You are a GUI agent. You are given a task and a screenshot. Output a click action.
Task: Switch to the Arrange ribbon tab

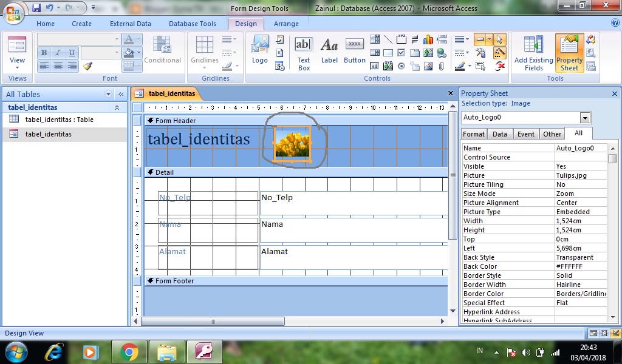tap(287, 24)
